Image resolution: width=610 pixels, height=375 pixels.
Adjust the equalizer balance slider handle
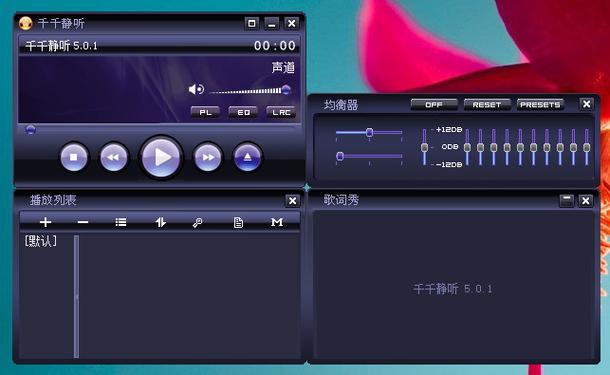point(370,133)
